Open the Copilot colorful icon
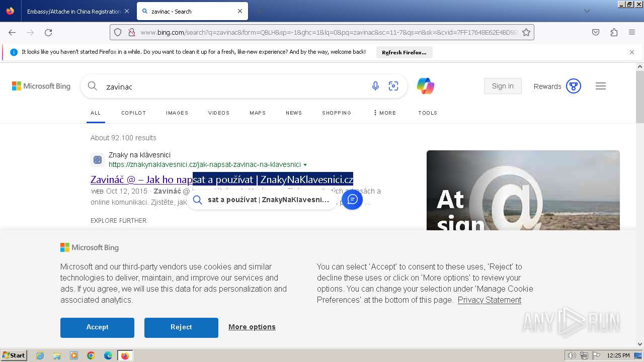Viewport: 644px width, 362px height. tap(426, 86)
